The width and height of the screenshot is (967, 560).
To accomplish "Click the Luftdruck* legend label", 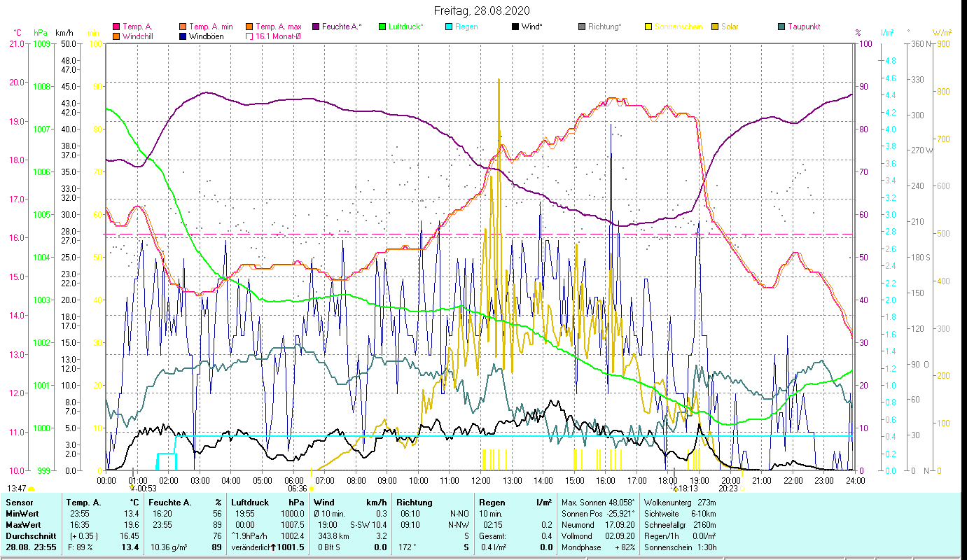I will (405, 27).
